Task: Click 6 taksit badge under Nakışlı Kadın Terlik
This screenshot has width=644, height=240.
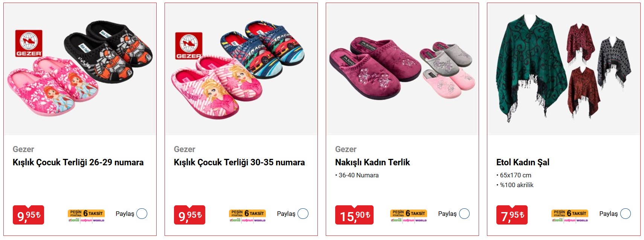Action: 409,215
